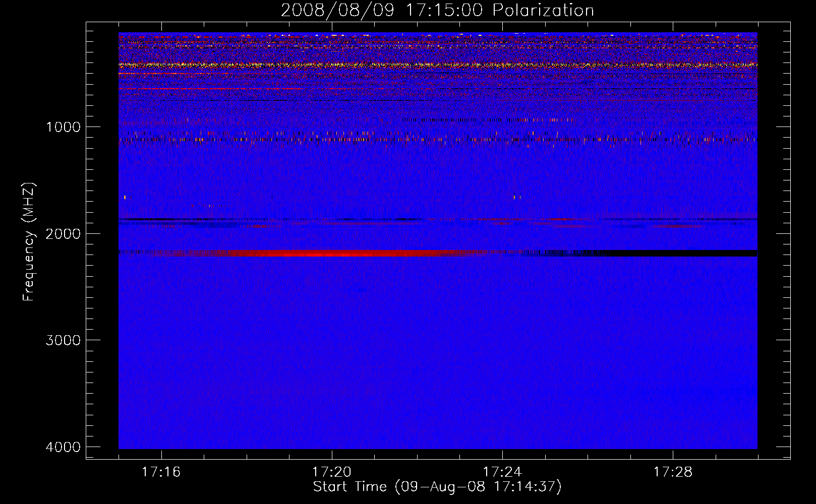Click the yellow noisy band near top of spectrogram
The height and width of the screenshot is (504, 816).
438,65
